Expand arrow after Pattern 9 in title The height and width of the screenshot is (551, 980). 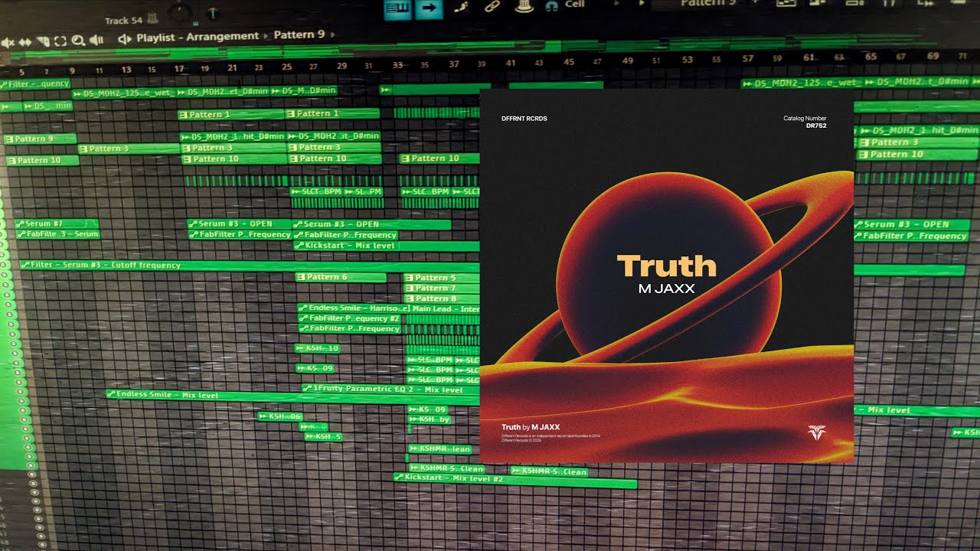(332, 34)
